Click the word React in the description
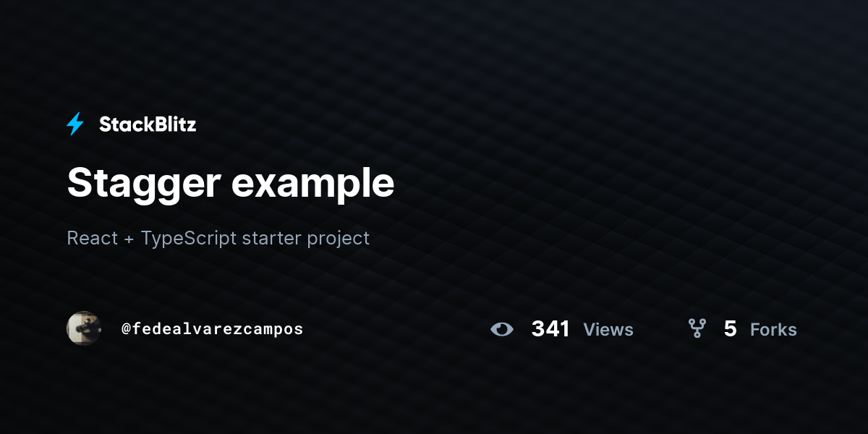This screenshot has width=868, height=434. [x=92, y=238]
